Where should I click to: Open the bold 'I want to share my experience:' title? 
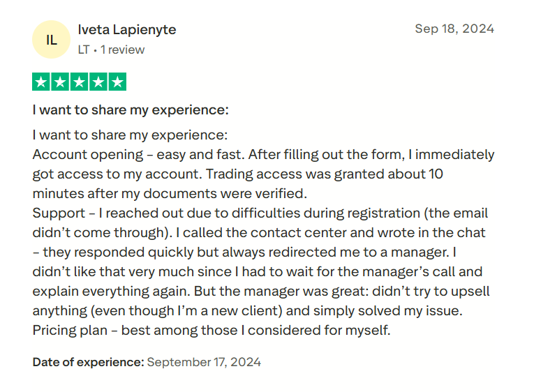point(131,110)
